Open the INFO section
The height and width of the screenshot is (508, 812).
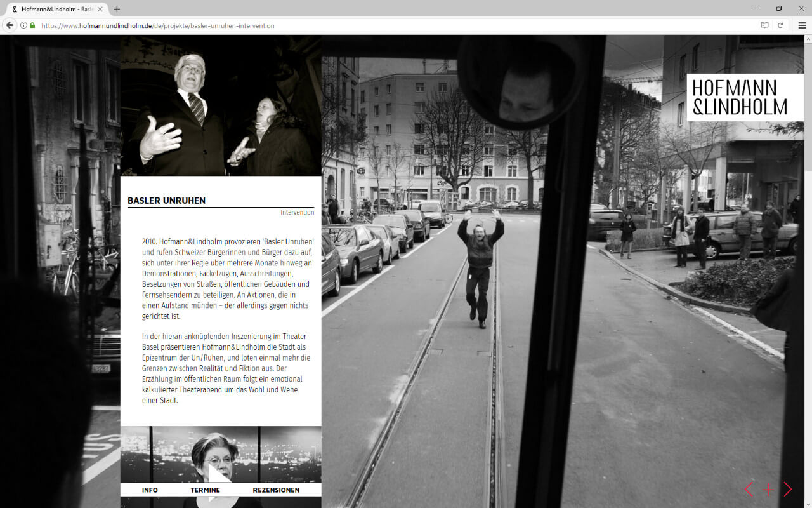click(150, 490)
